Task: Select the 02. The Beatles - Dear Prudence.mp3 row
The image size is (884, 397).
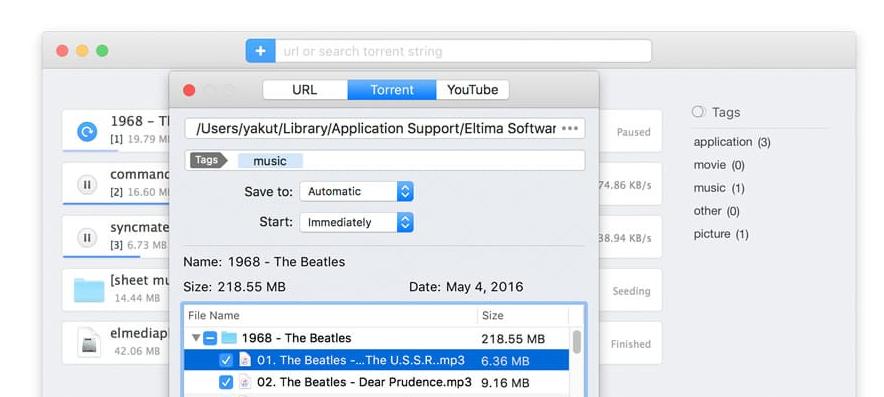Action: tap(376, 382)
